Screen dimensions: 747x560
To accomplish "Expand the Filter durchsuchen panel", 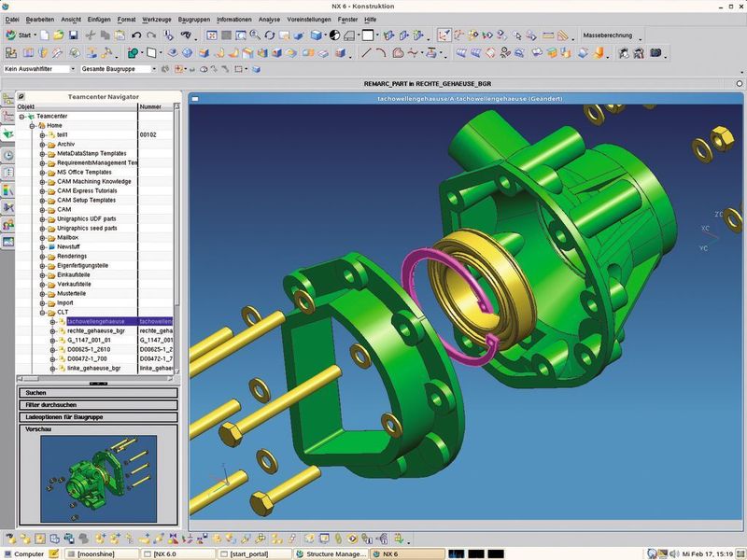I will tap(98, 405).
